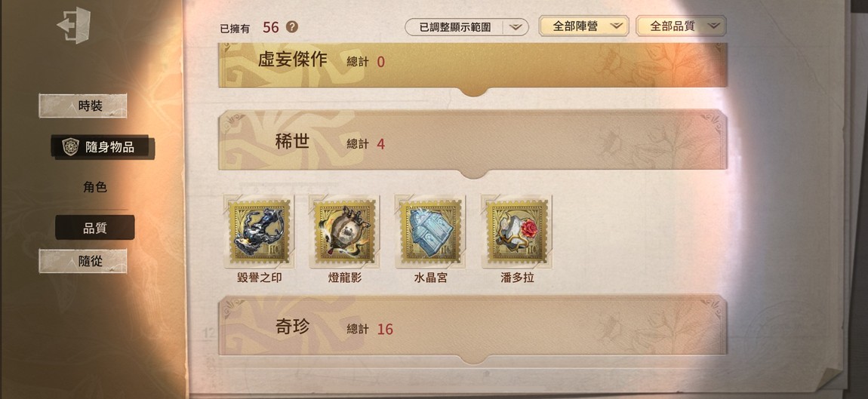Select the 水晶宮 accessory stamp
Screen dimensions: 868x399
coord(430,232)
